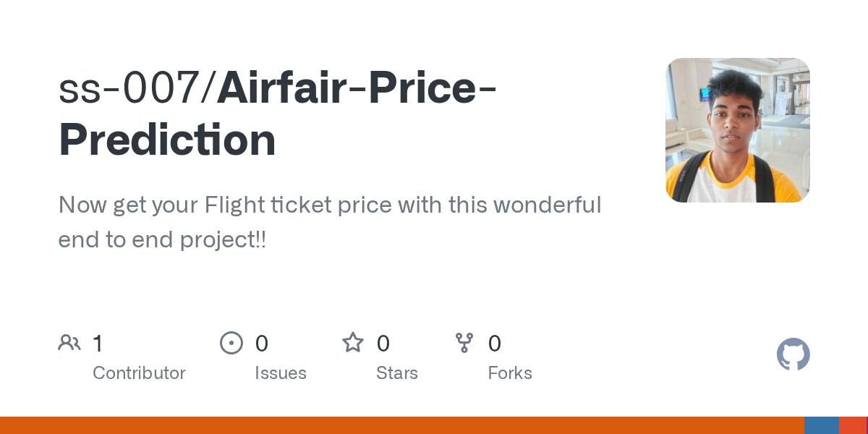This screenshot has height=434, width=868.
Task: Click the contributors people icon
Action: click(x=69, y=343)
